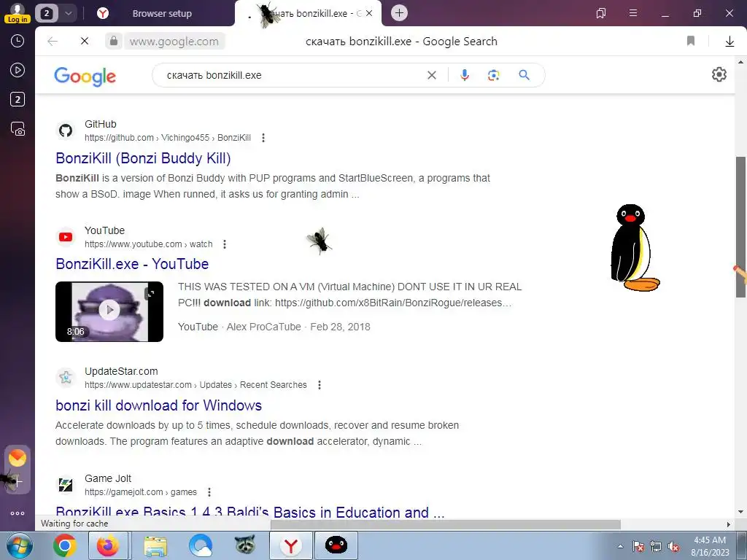747x560 pixels.
Task: Switch to the Browser setup tab
Action: (x=162, y=14)
